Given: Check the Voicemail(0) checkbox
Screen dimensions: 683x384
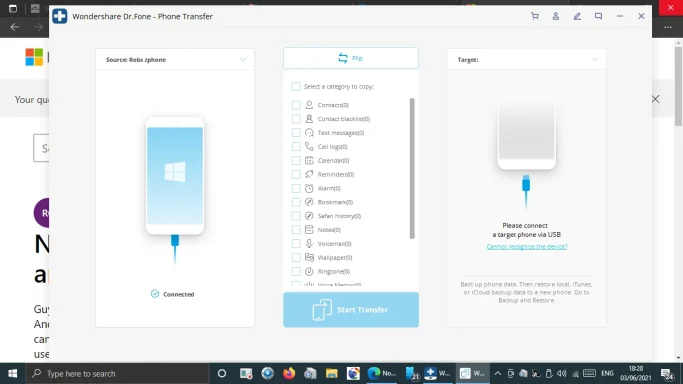Looking at the screenshot, I should pos(296,244).
